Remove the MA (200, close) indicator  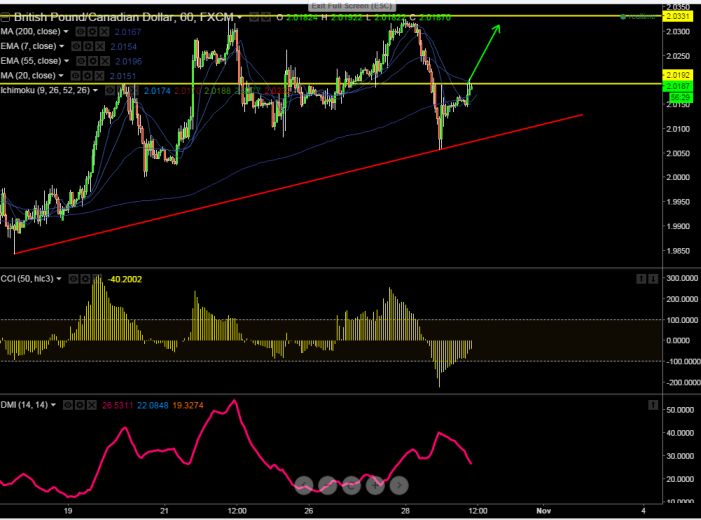tap(104, 31)
